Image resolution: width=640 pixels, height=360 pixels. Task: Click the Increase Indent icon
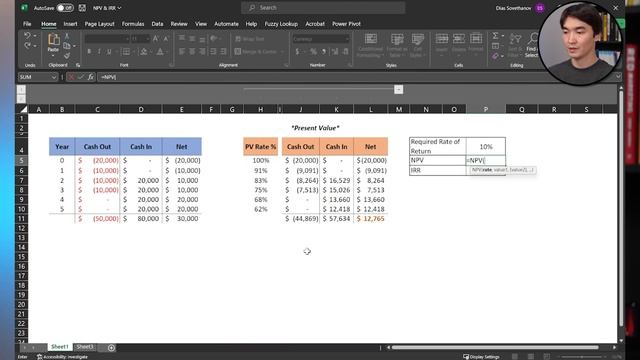click(x=223, y=52)
